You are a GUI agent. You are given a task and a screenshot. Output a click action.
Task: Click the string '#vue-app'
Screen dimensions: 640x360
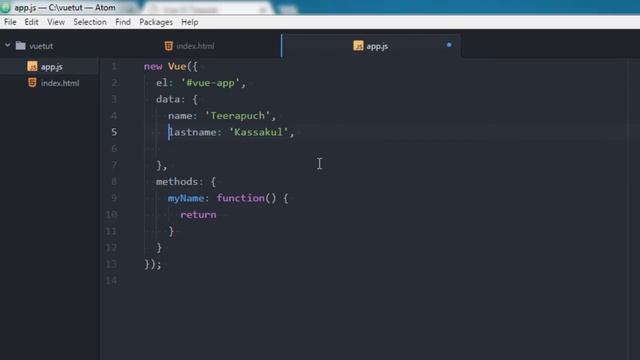point(211,83)
